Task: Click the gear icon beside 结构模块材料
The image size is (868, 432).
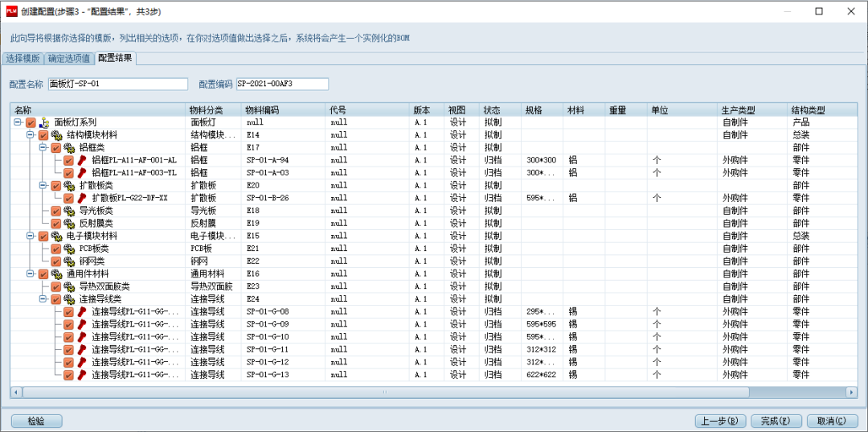Action: (x=58, y=135)
